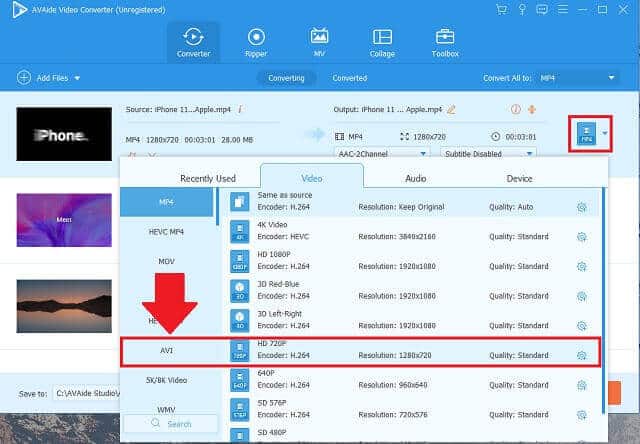Click the source info icon next to Apple.mp4

point(240,109)
